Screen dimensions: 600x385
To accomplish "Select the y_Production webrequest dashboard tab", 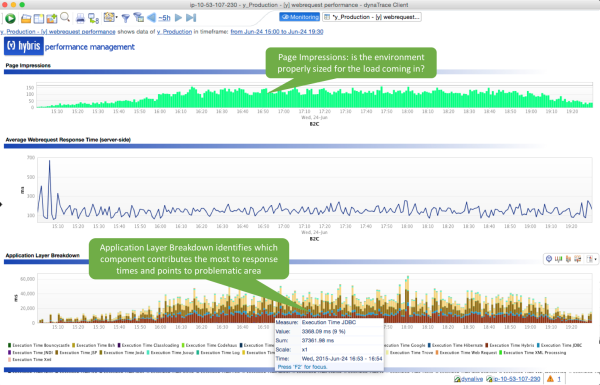I will point(372,17).
